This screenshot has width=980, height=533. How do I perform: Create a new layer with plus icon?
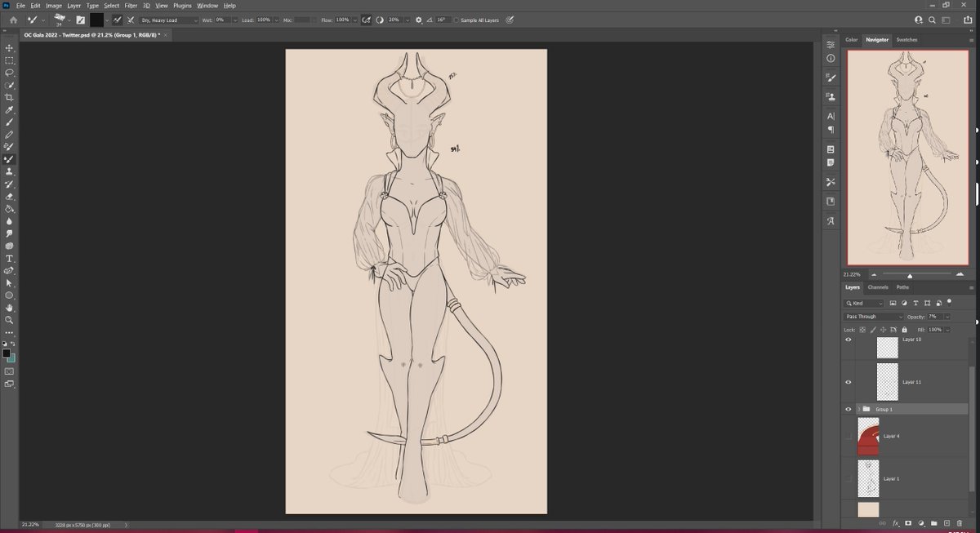(x=947, y=523)
